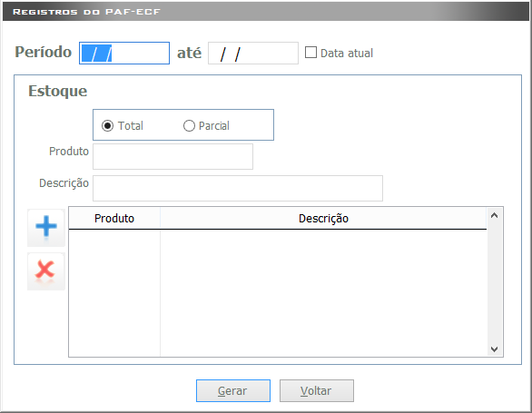Click the Produto column header in grid
Image resolution: width=532 pixels, height=413 pixels.
[114, 218]
